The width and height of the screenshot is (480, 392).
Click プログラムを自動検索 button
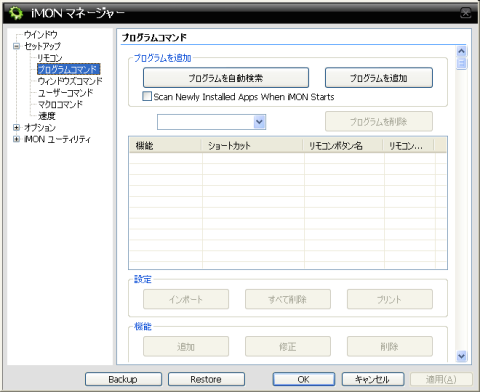(226, 78)
